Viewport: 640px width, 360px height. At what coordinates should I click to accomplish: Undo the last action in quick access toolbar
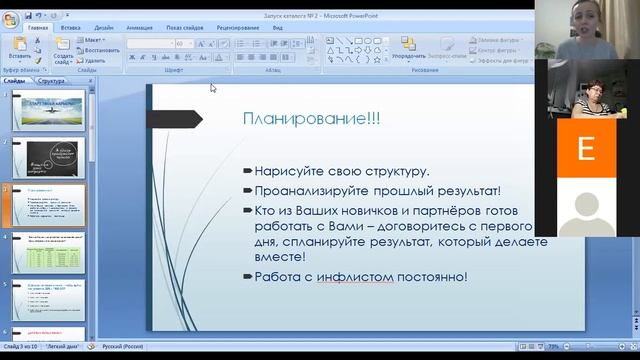point(38,16)
